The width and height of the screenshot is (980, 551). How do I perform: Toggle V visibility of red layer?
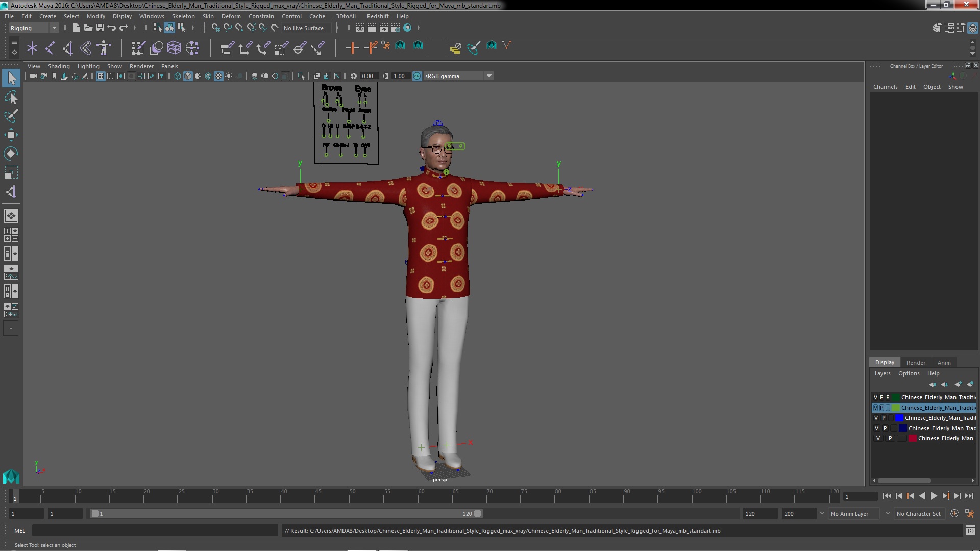coord(878,438)
